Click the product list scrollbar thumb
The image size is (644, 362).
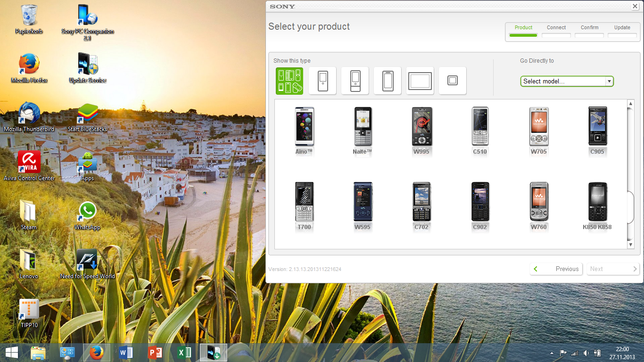coord(631,207)
